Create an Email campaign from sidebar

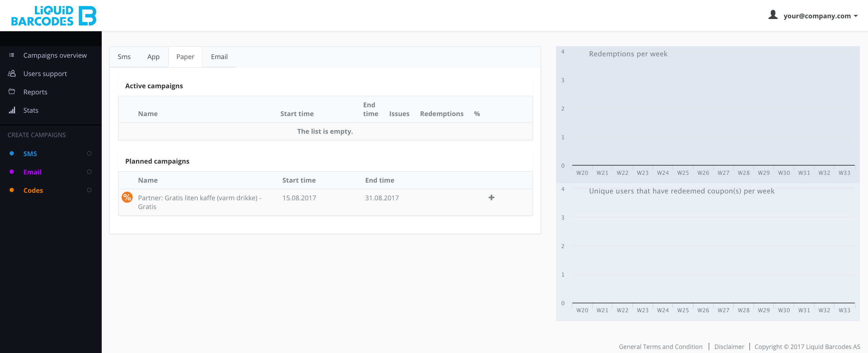pos(33,172)
